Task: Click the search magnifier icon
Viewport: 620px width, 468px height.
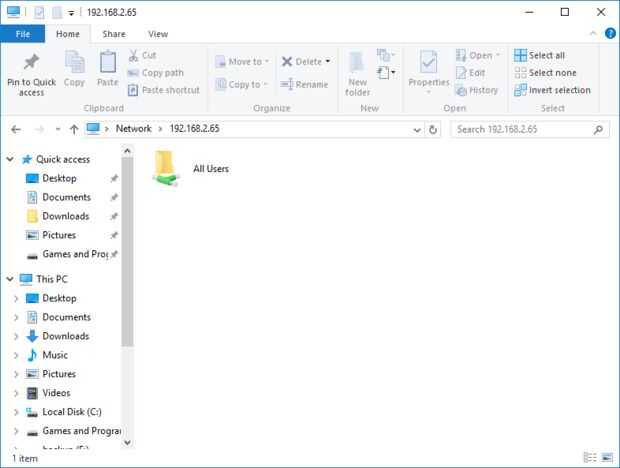Action: click(x=599, y=129)
